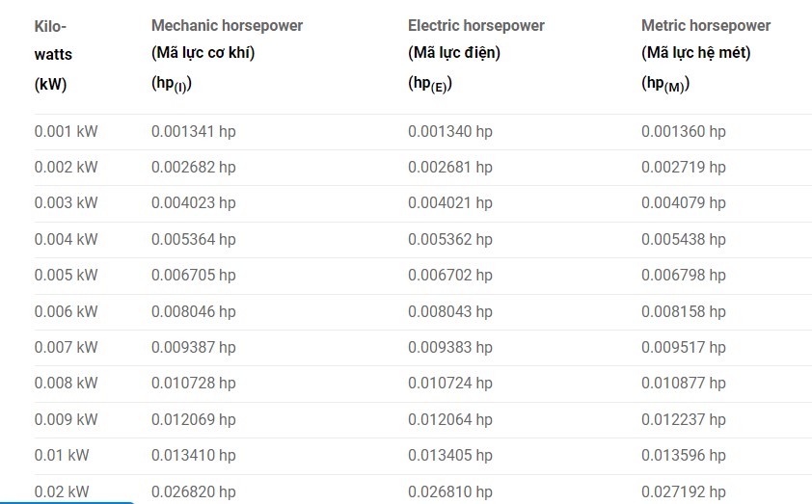Select the 0.009517 hp metric cell
The width and height of the screenshot is (812, 504).
pyautogui.click(x=684, y=347)
